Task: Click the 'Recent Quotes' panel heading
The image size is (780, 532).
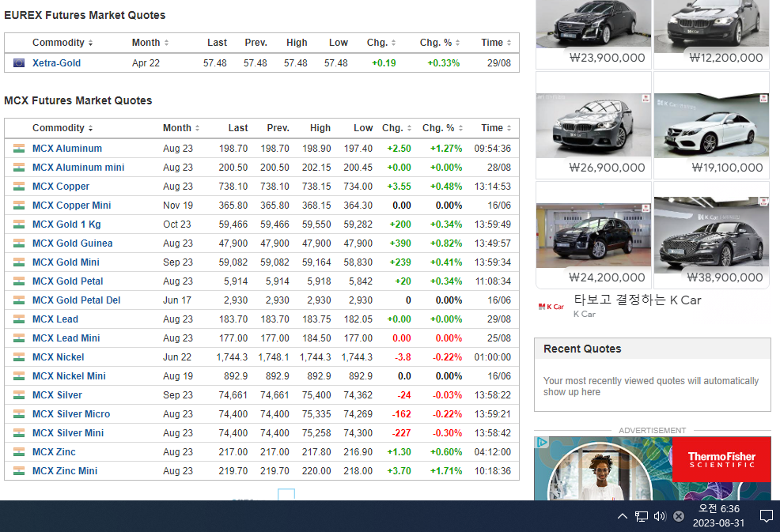Action: [582, 349]
